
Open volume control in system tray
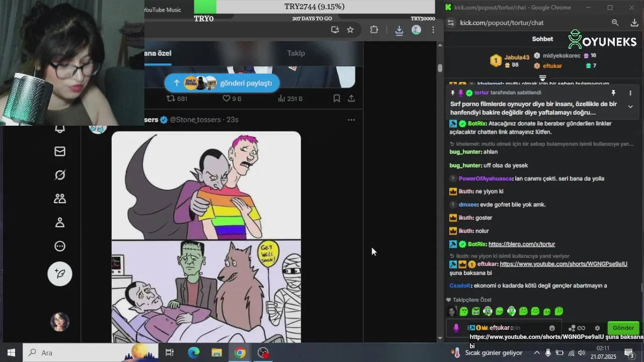click(582, 352)
